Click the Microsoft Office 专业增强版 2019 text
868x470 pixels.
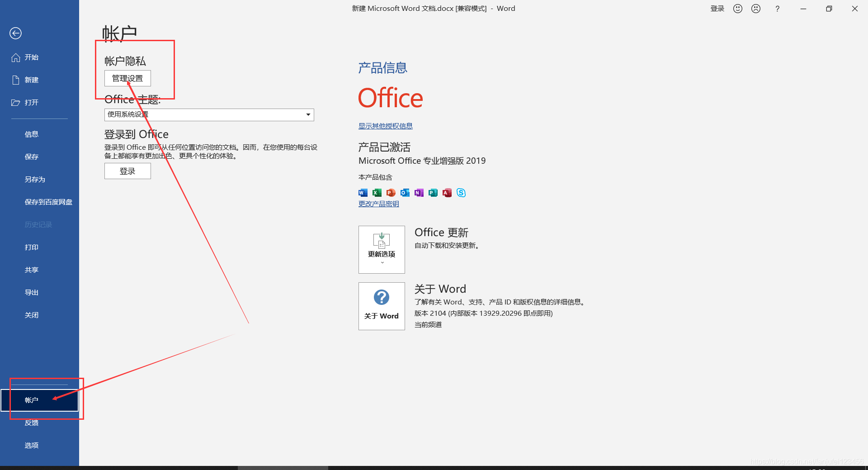[422, 161]
